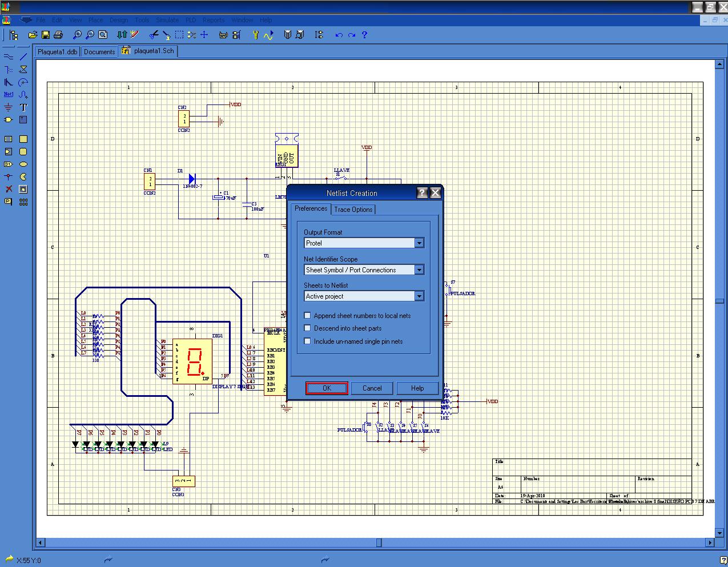Click the horizontal scrollbar thumb
This screenshot has height=567, width=728.
(x=379, y=542)
